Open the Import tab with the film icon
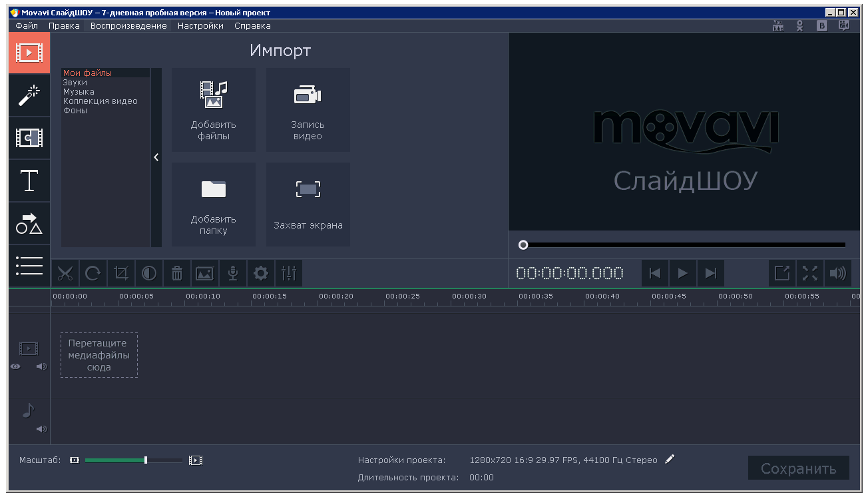Screen dimensions: 868x499 (x=29, y=53)
